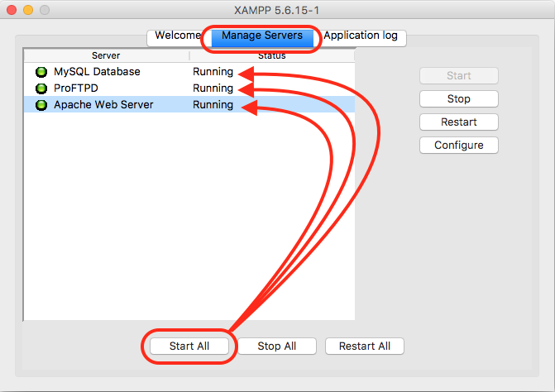Click the green status icon for MySQL Database

(x=41, y=72)
